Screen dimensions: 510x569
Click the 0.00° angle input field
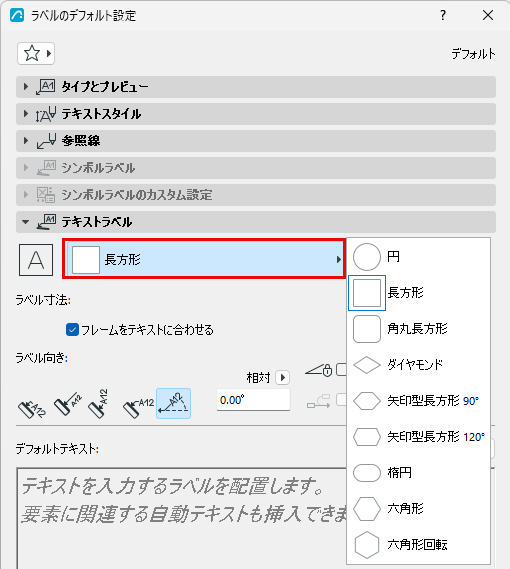253,400
